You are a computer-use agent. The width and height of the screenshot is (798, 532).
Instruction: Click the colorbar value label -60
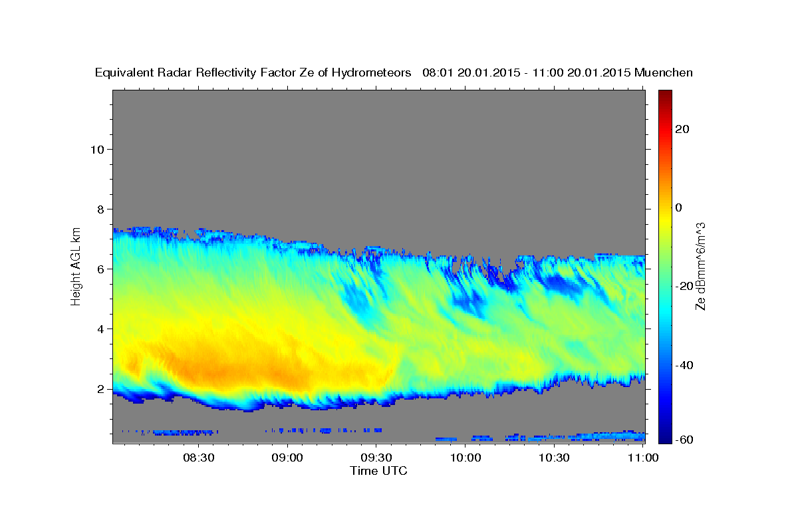684,440
